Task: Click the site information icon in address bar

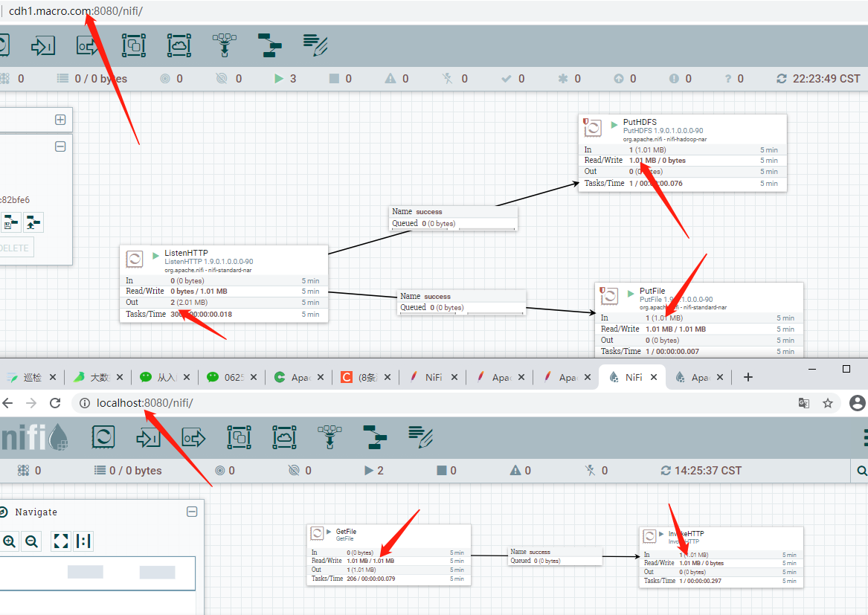Action: pos(85,403)
